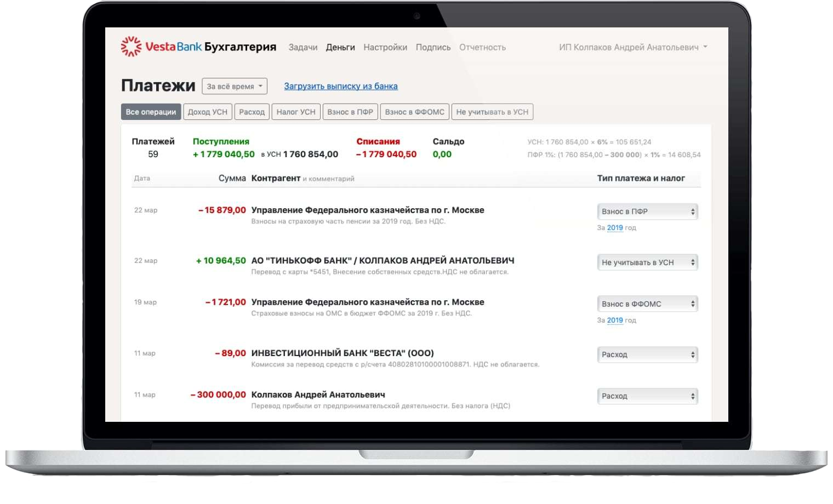Click АО "ТИНЬКОФФ БАНК" / КОЛПАКОВ counterparty name
The width and height of the screenshot is (833, 504).
(383, 261)
